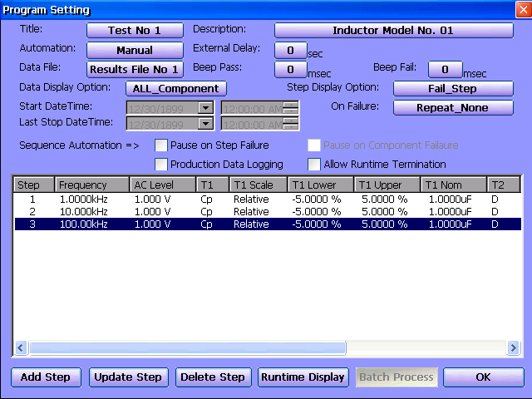
Task: Select the Repeat_None on-failure option
Action: (x=453, y=108)
